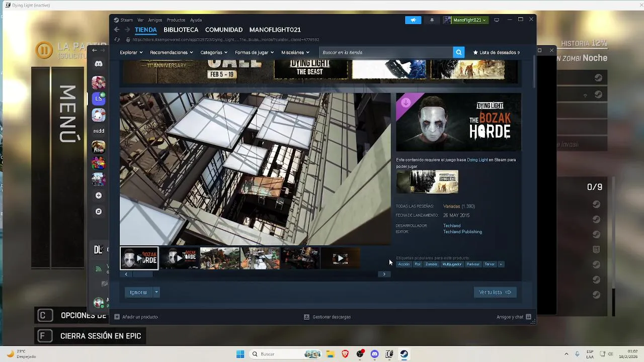Open Amigos y chat panel
This screenshot has width=644, height=362.
tap(514, 317)
